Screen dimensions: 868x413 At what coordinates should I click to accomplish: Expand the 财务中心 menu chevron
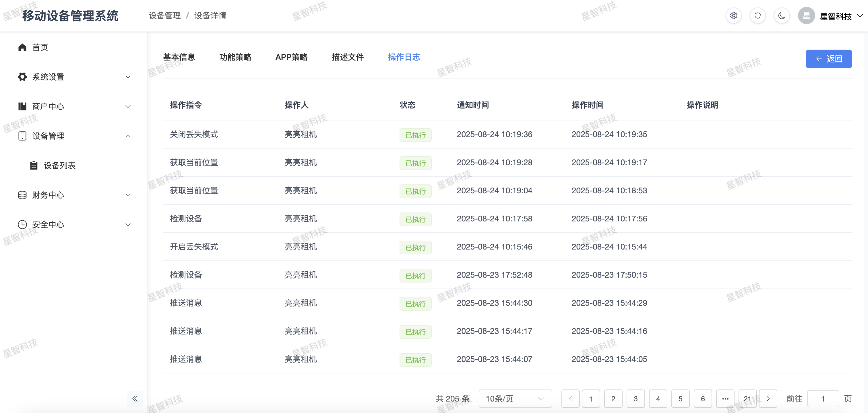(x=128, y=195)
